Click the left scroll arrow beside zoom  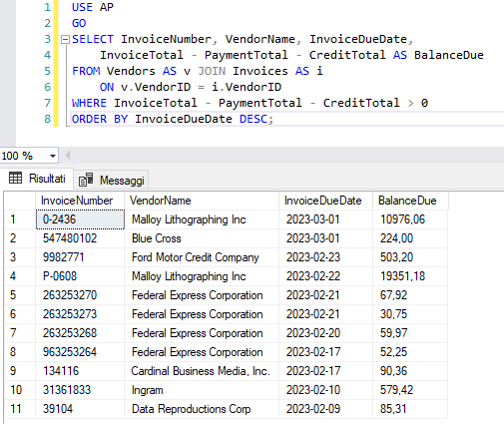point(68,156)
